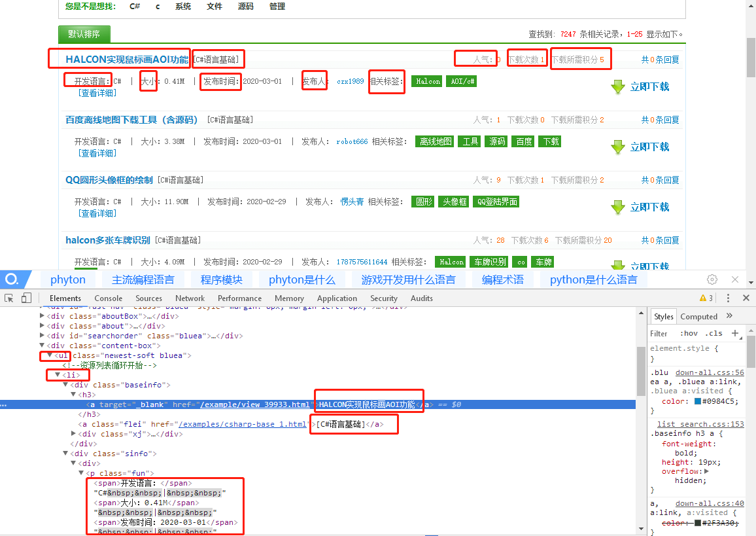Toggle .cls class editor
The height and width of the screenshot is (536, 756).
pos(713,333)
